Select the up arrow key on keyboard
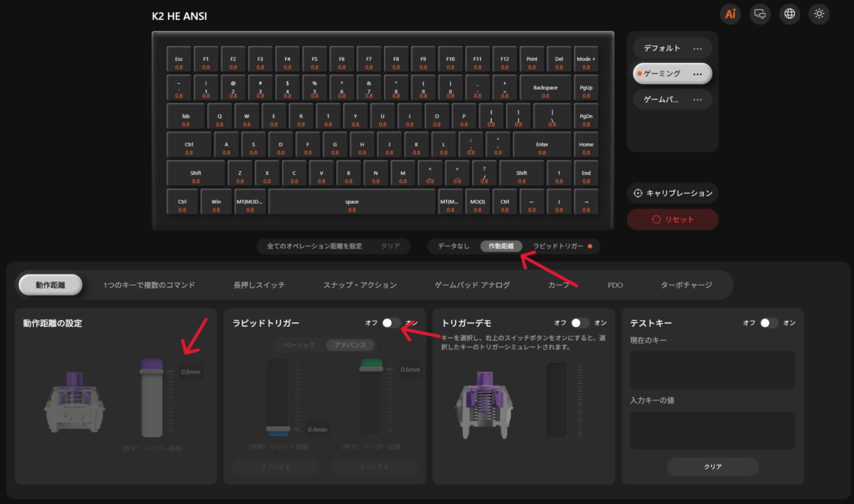Viewport: 854px width, 504px height. pos(559,174)
